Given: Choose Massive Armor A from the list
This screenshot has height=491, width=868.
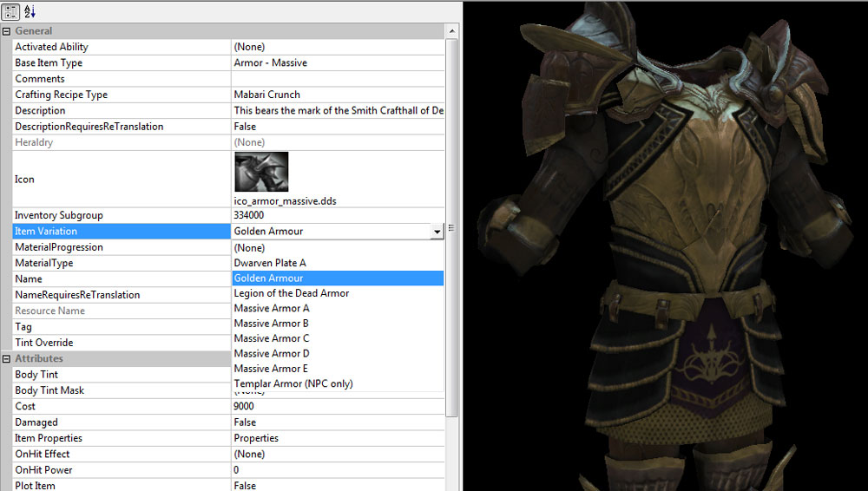Looking at the screenshot, I should [272, 308].
